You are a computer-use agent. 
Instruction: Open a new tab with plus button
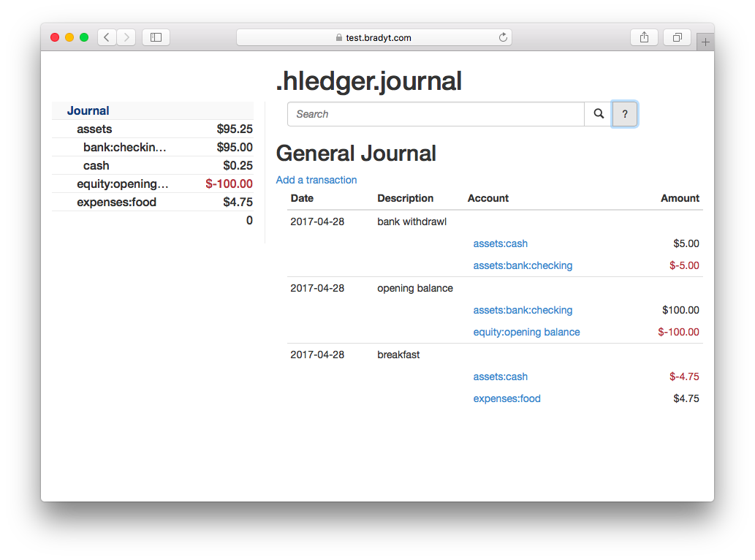point(705,42)
